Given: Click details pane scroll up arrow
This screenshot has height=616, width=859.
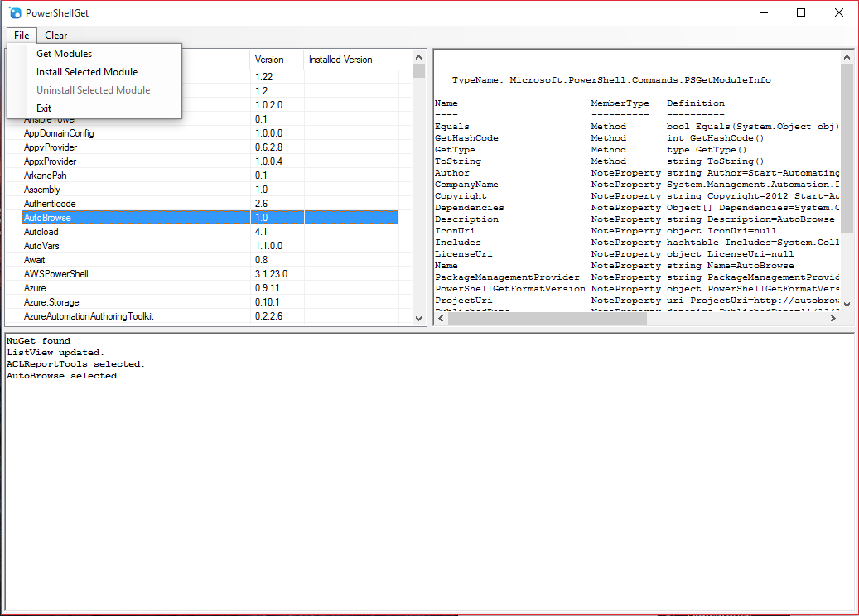Looking at the screenshot, I should [x=847, y=57].
